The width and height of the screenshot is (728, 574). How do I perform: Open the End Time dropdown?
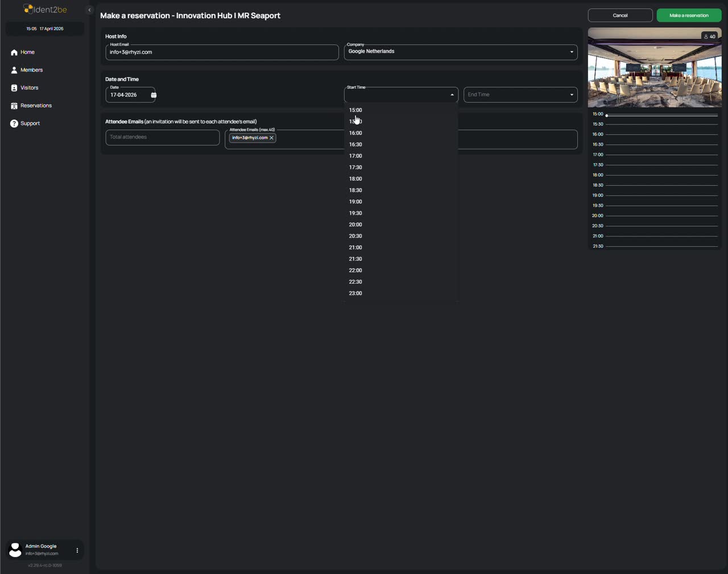tap(572, 95)
